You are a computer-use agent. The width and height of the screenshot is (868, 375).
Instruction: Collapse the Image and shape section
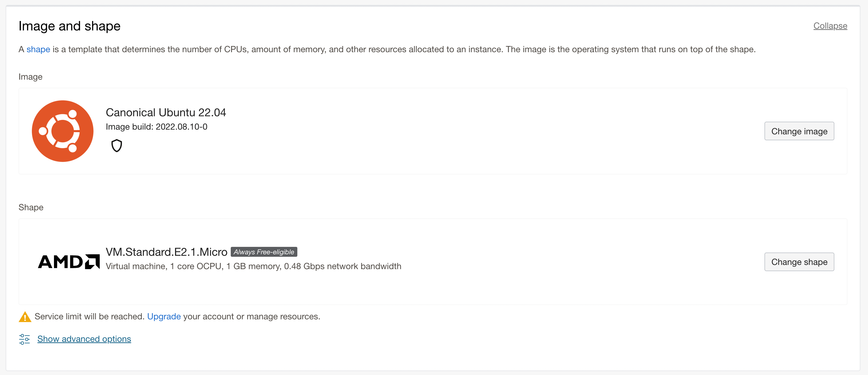830,26
